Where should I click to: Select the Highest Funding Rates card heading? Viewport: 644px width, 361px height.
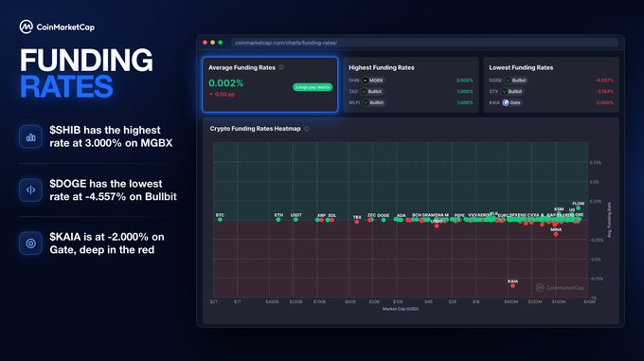382,68
